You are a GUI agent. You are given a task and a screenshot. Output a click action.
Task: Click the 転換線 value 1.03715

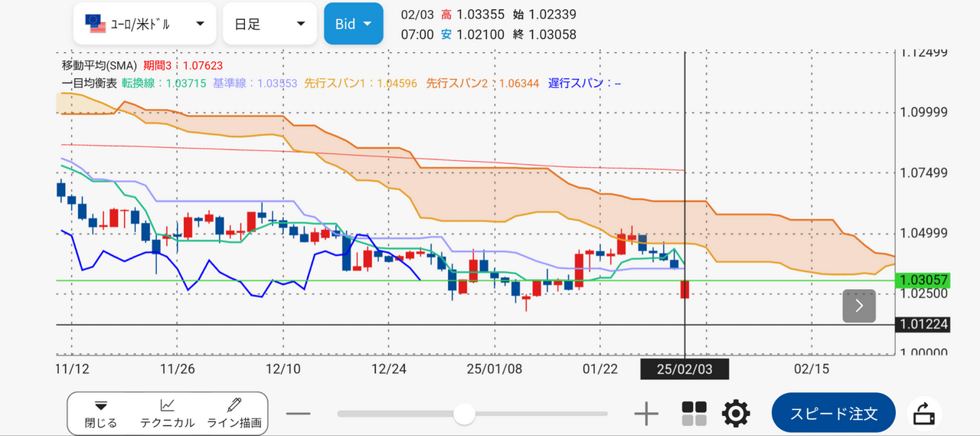186,83
